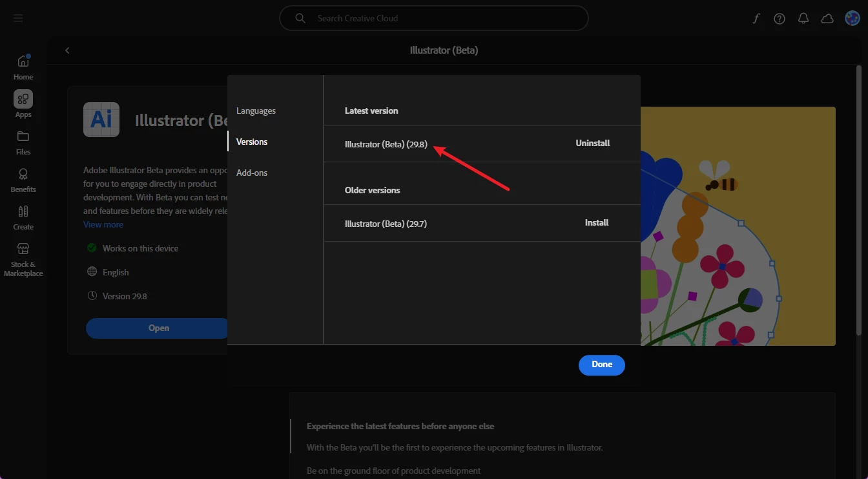Image resolution: width=868 pixels, height=479 pixels.
Task: Open Create section in sidebar
Action: click(23, 217)
